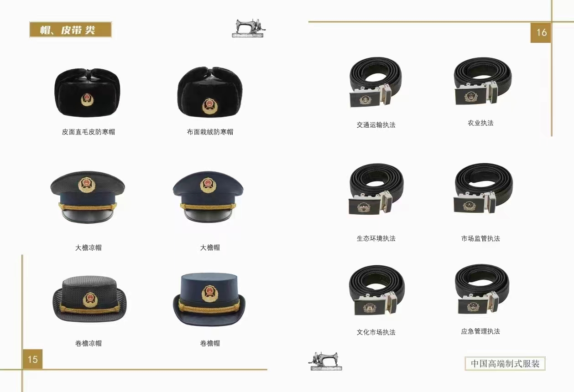Click the 生态环境执法 belt picture

[x=376, y=189]
